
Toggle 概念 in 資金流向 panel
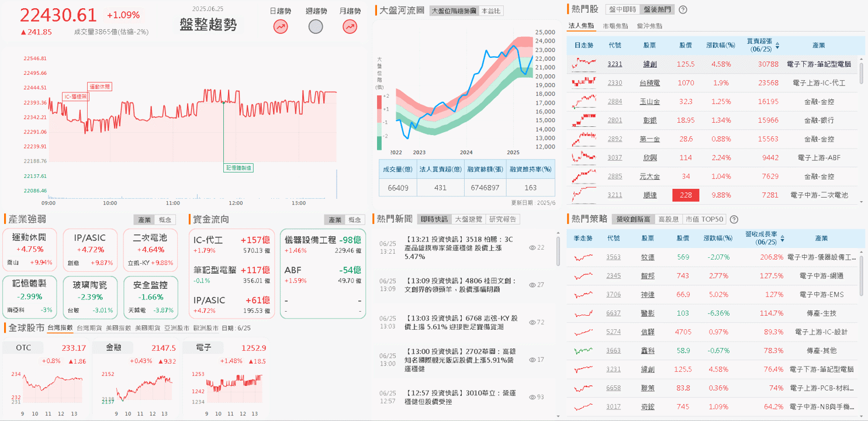(x=355, y=220)
